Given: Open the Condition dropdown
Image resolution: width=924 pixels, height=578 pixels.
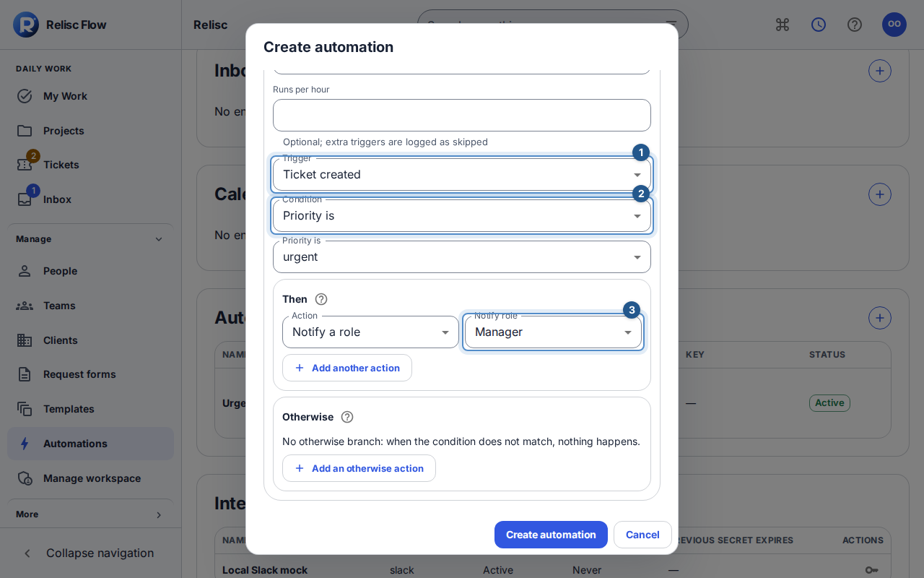Looking at the screenshot, I should 462,216.
